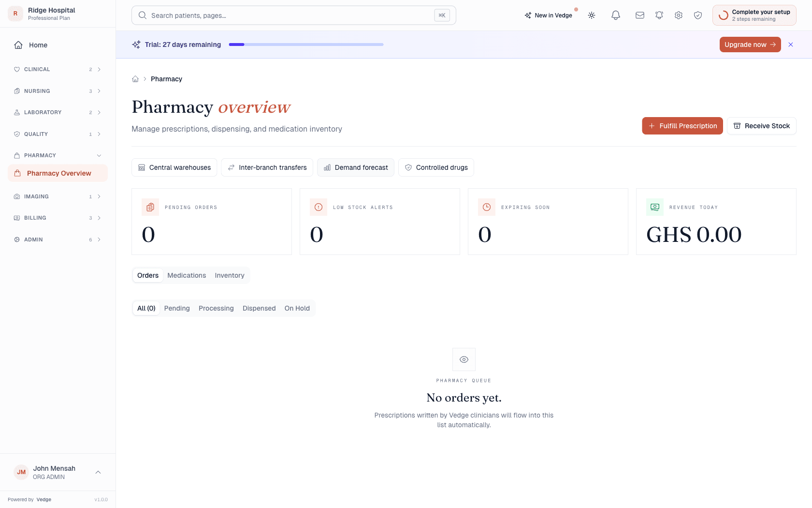This screenshot has height=508, width=812.
Task: Click the sparkle icon in New in Vedge
Action: tap(528, 15)
